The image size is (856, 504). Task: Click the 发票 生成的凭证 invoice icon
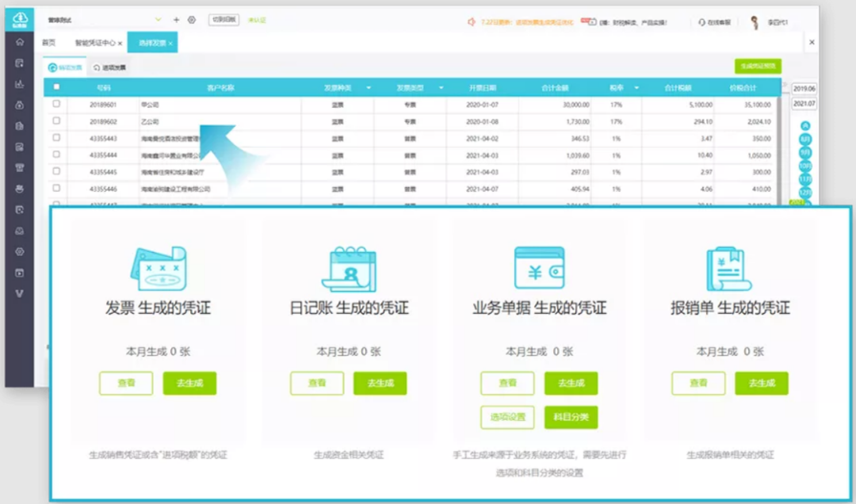159,268
